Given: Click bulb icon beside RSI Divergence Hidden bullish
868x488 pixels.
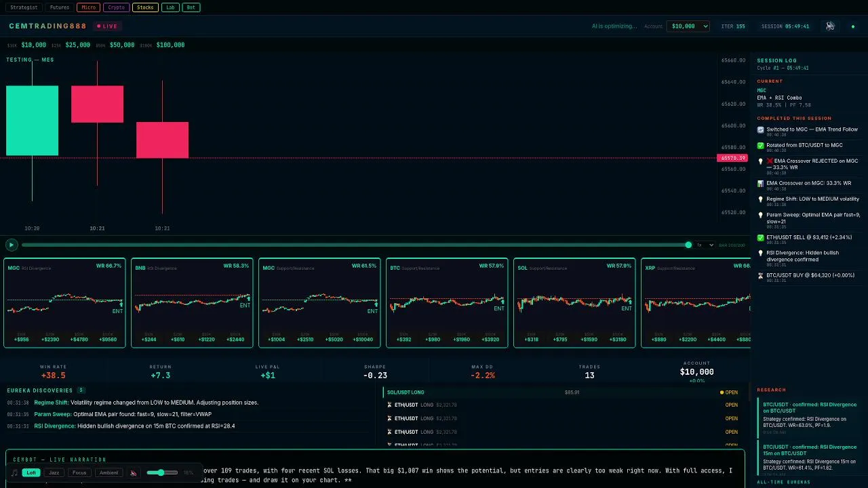Looking at the screenshot, I should click(x=760, y=253).
